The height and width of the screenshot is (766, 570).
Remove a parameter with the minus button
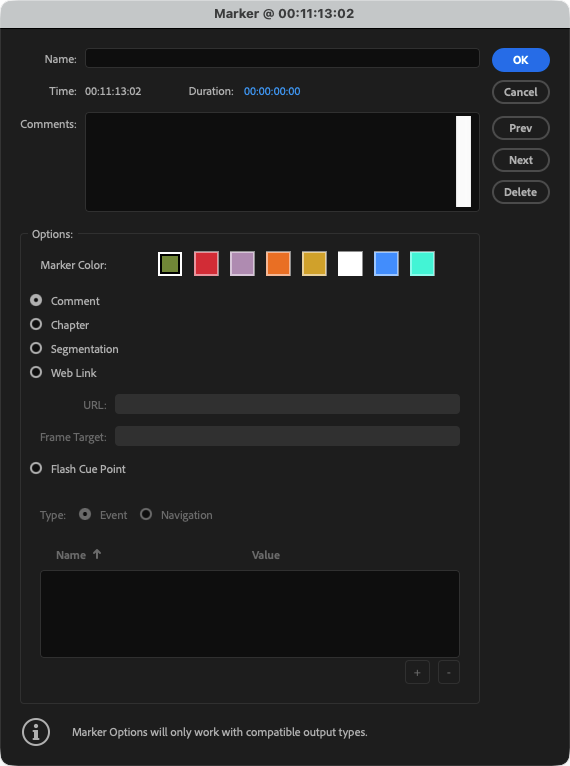click(449, 672)
